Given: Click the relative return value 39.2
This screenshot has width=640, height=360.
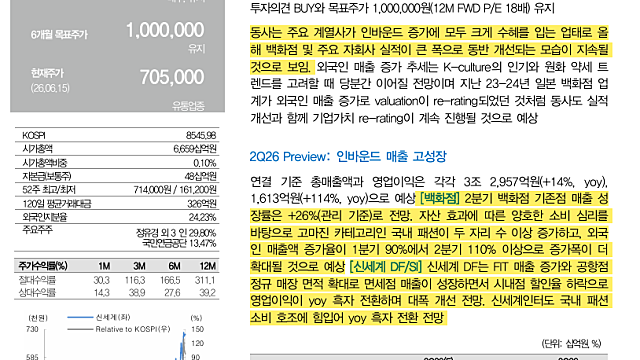Looking at the screenshot, I should pos(208,293).
